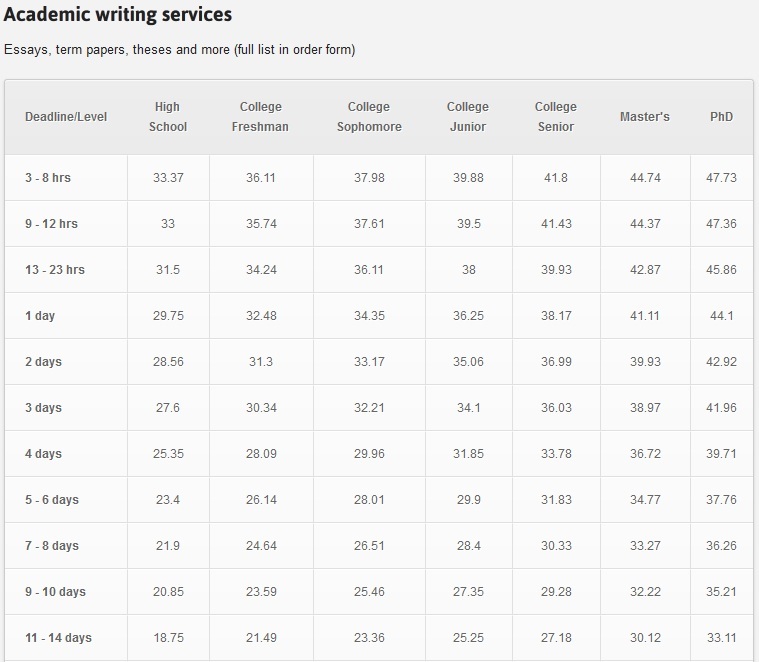Click price 33.37 for High School 3-8 hrs
Viewport: 759px width, 662px height.
coord(168,178)
